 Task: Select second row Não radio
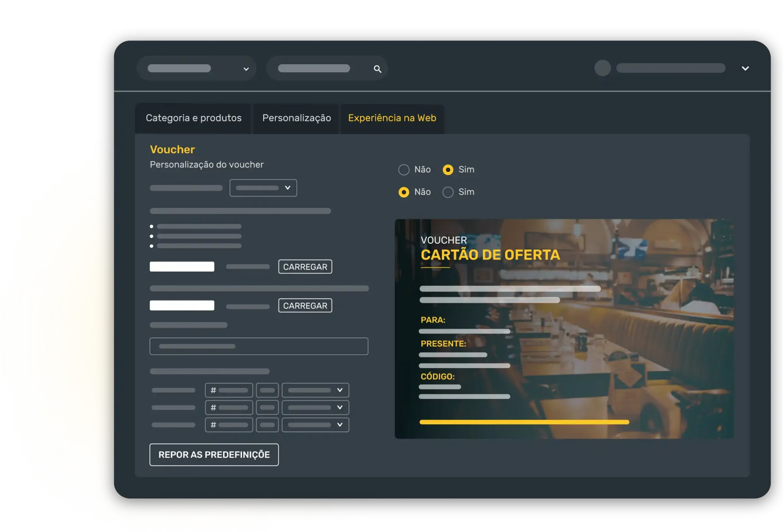click(404, 192)
